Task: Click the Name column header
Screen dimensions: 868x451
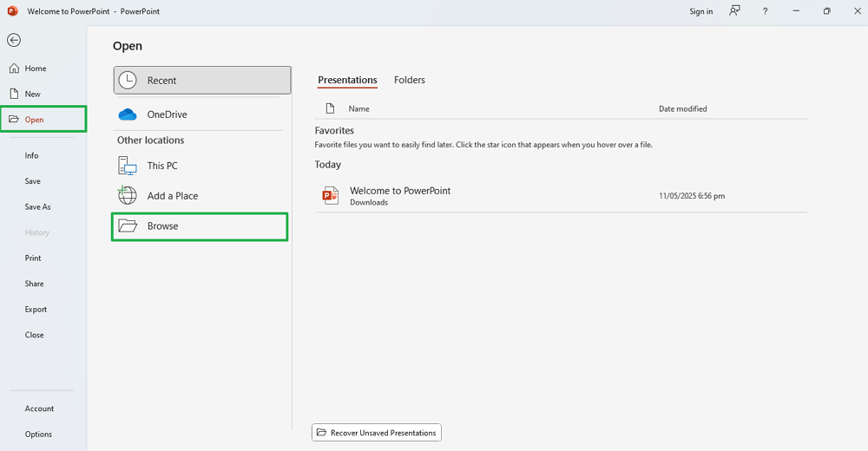Action: point(358,108)
